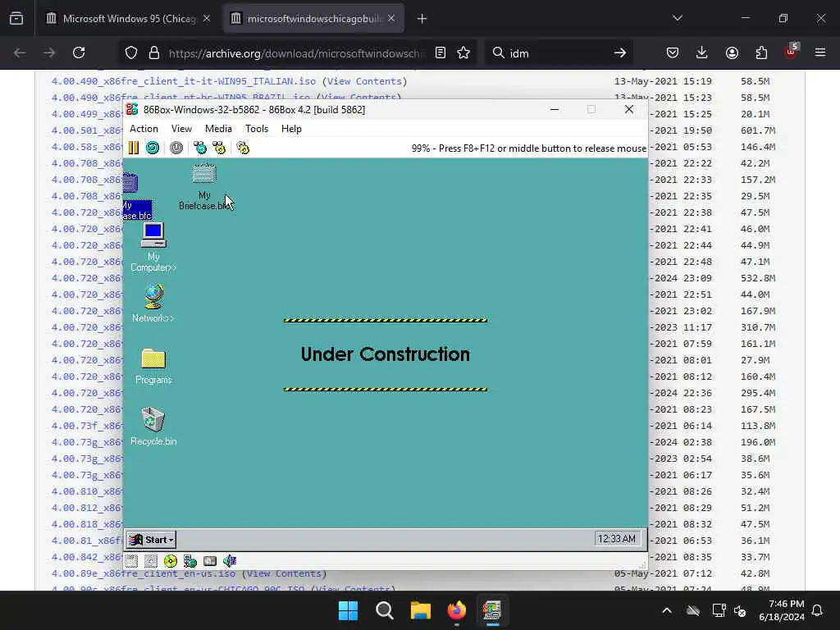Open the Media menu in 86Box
Viewport: 840px width, 630px height.
[218, 129]
